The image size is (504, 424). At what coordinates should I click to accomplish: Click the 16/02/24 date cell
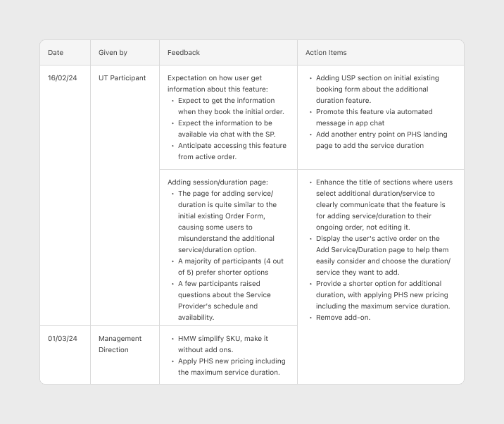(x=62, y=78)
